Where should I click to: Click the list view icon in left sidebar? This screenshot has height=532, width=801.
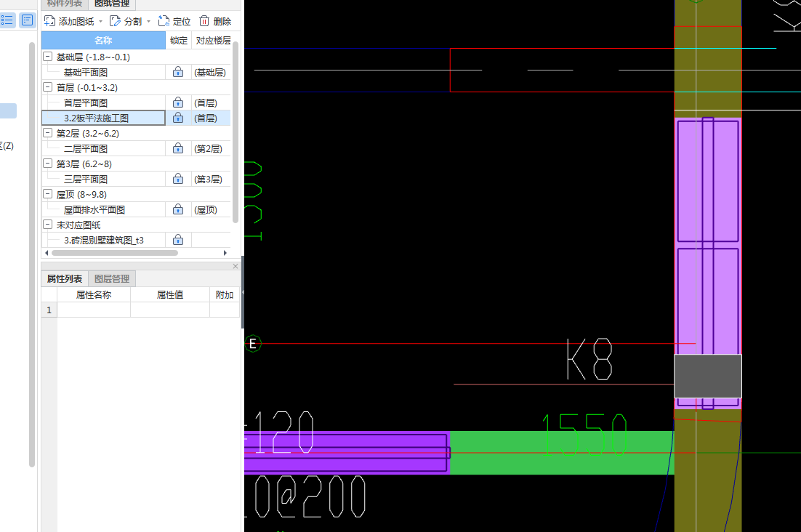(7, 20)
